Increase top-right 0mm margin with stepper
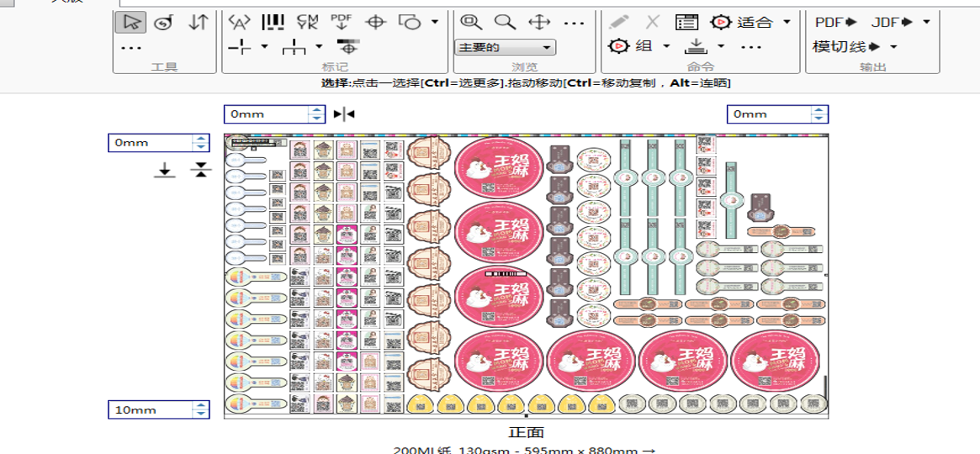The width and height of the screenshot is (980, 454). pos(819,110)
